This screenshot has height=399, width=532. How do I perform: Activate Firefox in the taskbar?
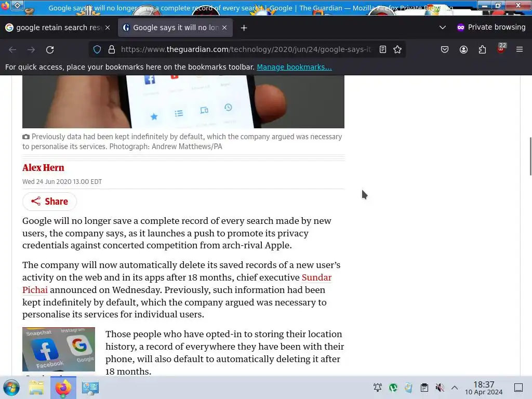point(63,388)
